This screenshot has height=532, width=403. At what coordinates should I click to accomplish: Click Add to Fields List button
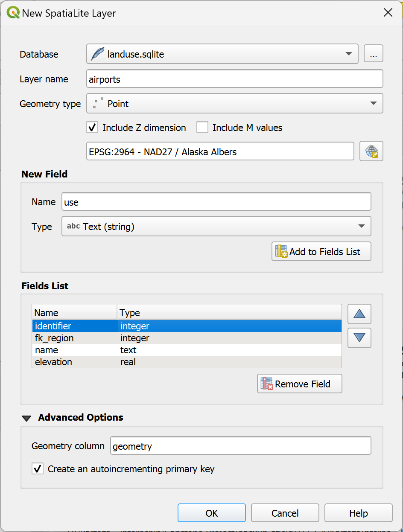click(321, 252)
